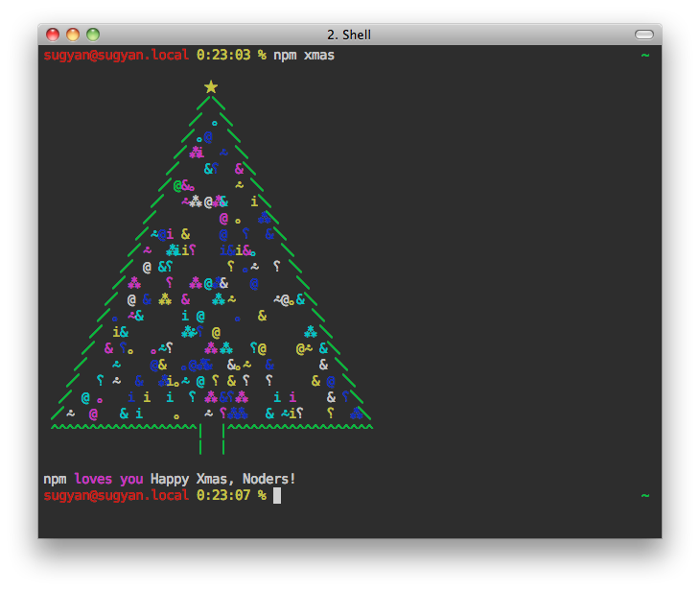
Task: Zoom the terminal with the green button
Action: (93, 35)
